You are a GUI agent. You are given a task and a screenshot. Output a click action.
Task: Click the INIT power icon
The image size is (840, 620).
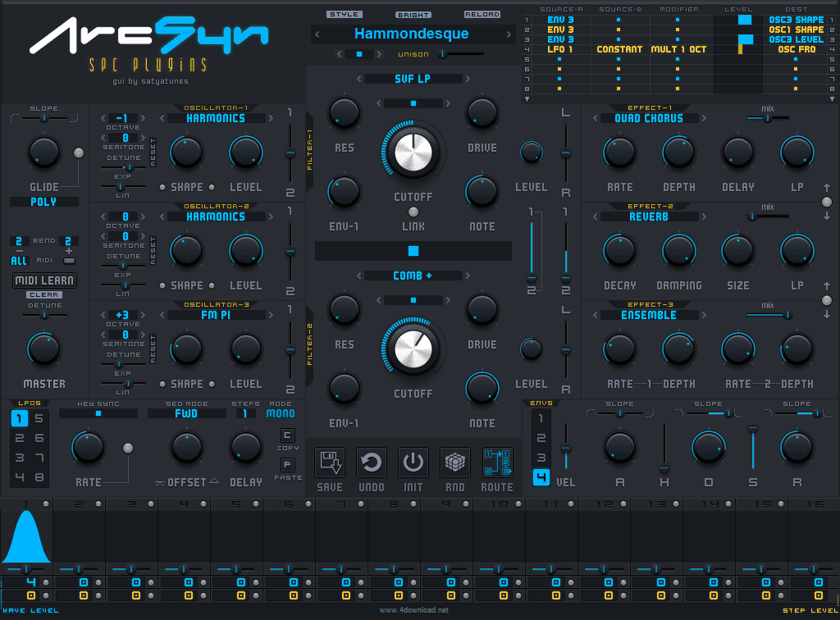coord(413,462)
